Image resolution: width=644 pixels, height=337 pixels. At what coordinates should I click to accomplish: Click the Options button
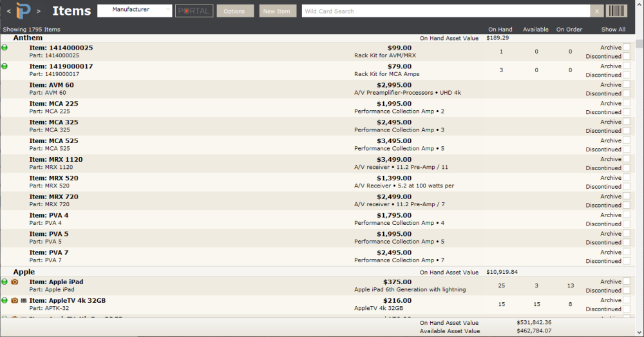pyautogui.click(x=235, y=11)
